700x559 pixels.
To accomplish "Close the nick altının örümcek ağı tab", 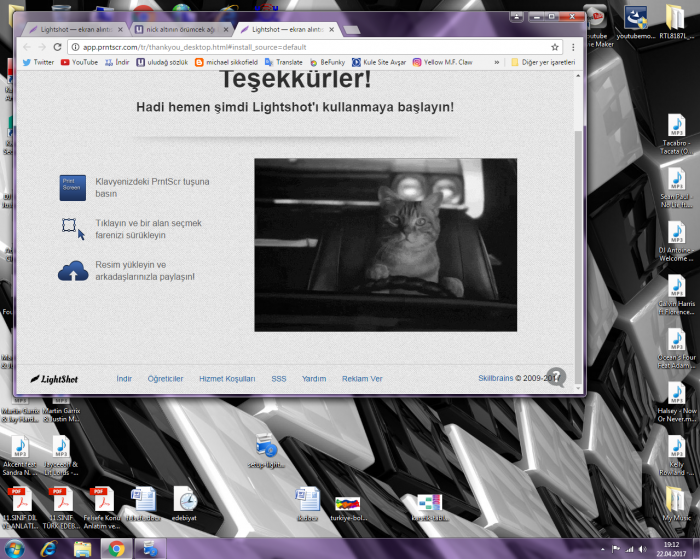I will 226,29.
